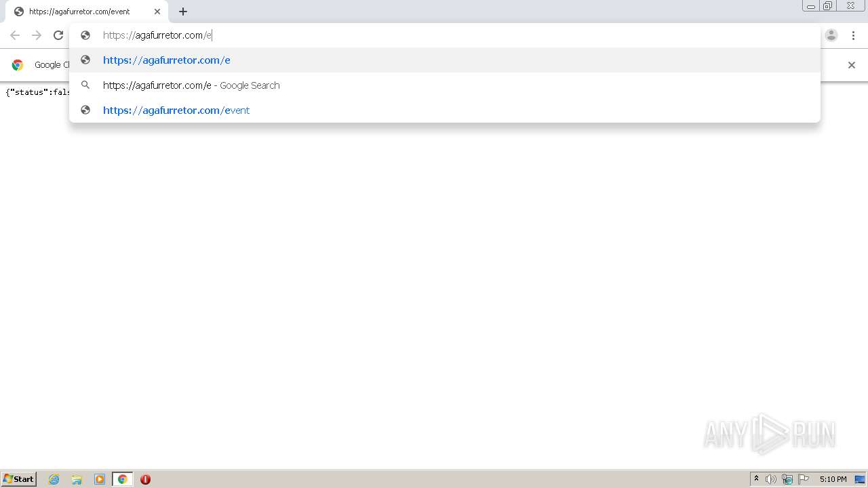This screenshot has height=488, width=868.
Task: Click the globe icon in address bar
Action: 85,35
